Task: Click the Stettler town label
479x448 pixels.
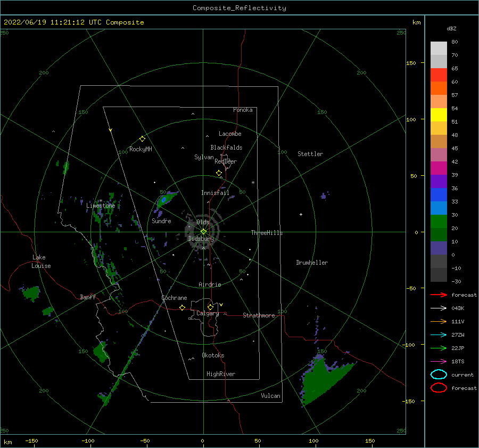Action: click(310, 154)
